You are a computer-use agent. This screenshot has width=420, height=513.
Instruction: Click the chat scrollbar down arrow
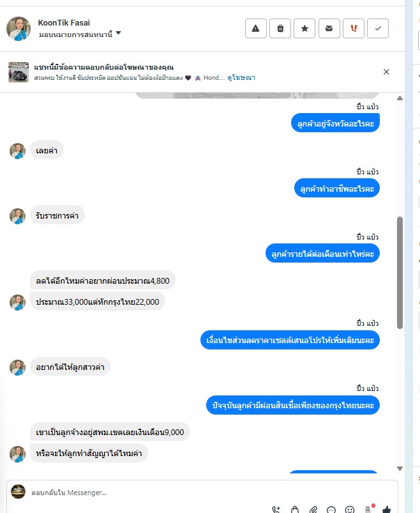click(x=400, y=468)
